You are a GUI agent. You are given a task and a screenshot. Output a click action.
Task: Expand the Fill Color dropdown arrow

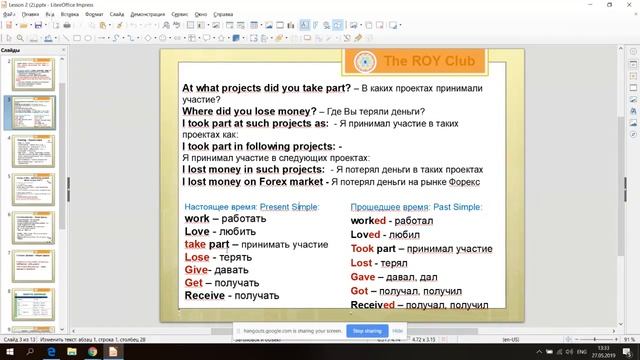pos(56,38)
